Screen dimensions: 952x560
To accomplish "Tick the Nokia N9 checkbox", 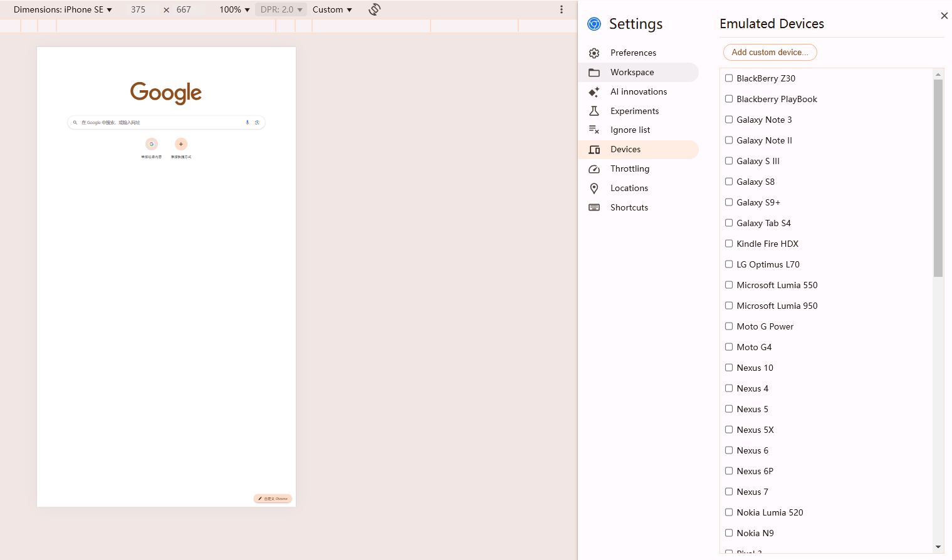I will click(729, 533).
